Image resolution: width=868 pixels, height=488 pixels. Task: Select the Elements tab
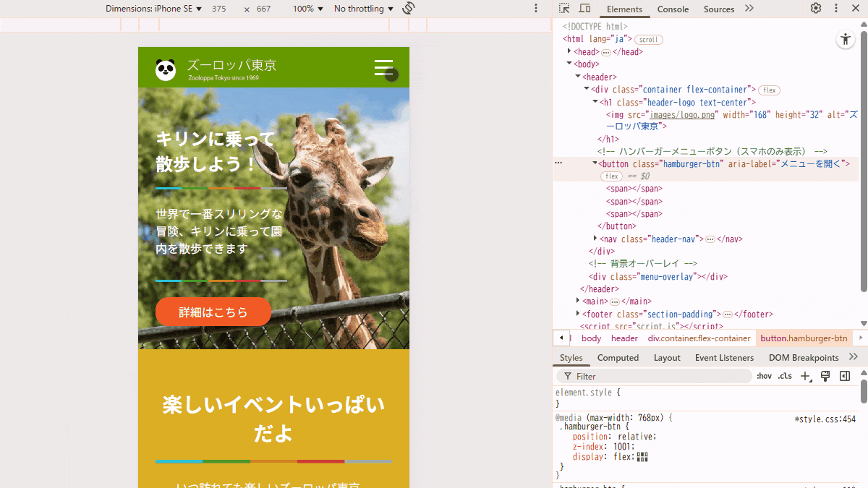[624, 9]
